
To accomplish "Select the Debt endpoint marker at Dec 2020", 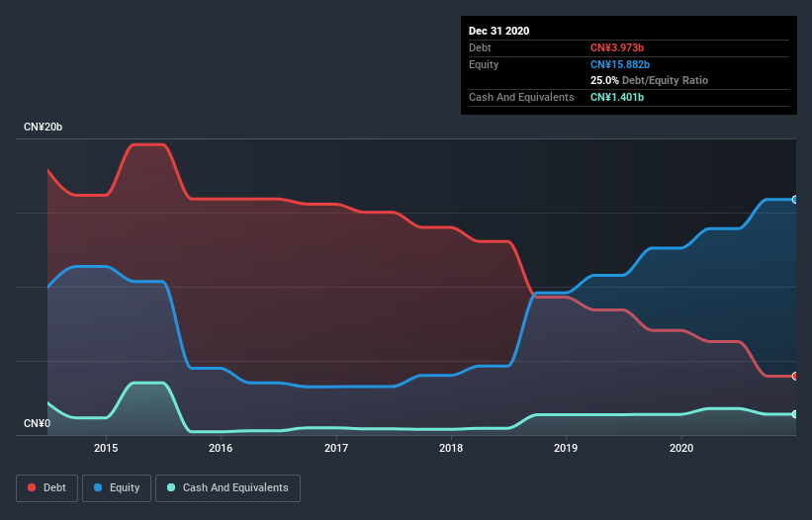I will (795, 376).
